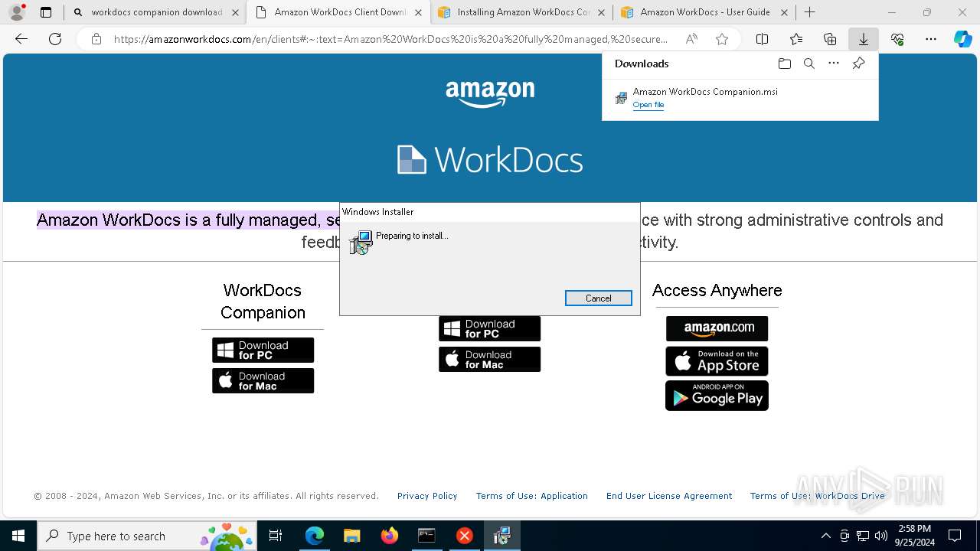This screenshot has height=551, width=980.
Task: Click the amazon logo in page header
Action: pos(490,93)
